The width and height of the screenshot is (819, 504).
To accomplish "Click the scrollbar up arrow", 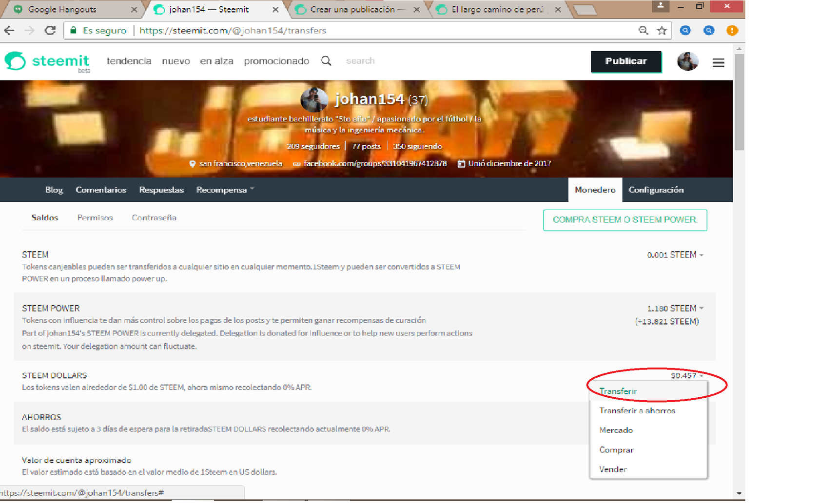I will tap(739, 48).
